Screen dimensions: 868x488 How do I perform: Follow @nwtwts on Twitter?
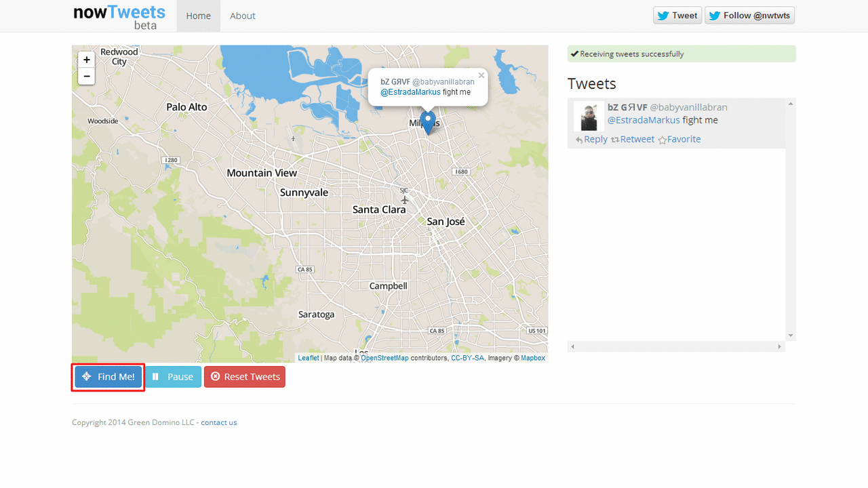tap(749, 16)
